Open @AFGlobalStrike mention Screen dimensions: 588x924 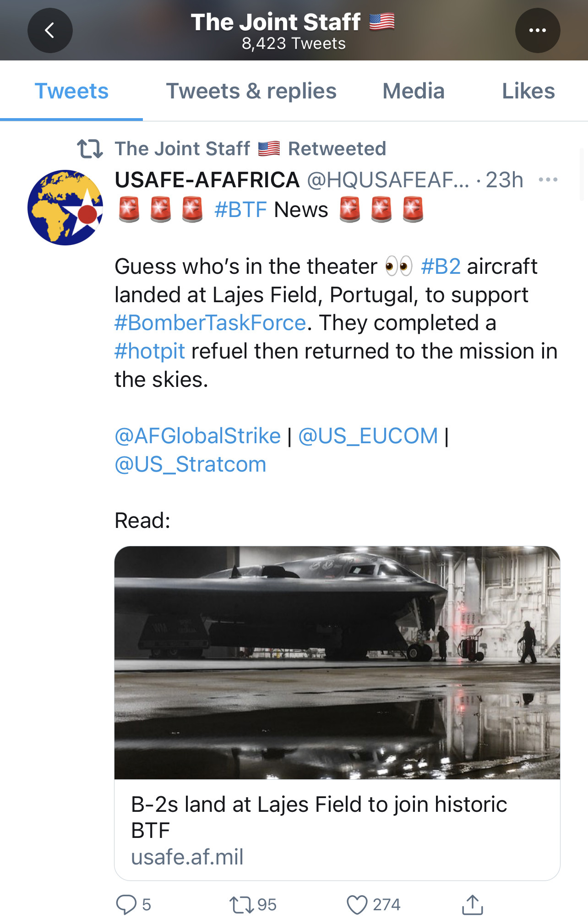(x=197, y=436)
